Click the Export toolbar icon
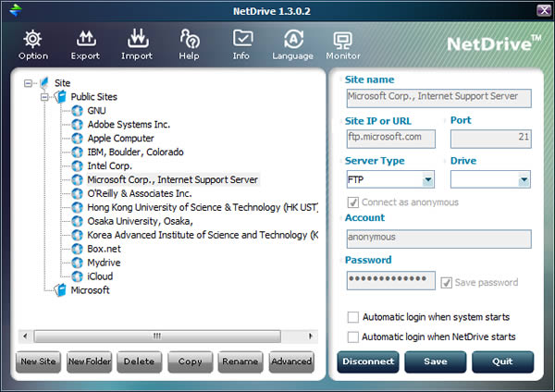The image size is (555, 392). tap(85, 40)
